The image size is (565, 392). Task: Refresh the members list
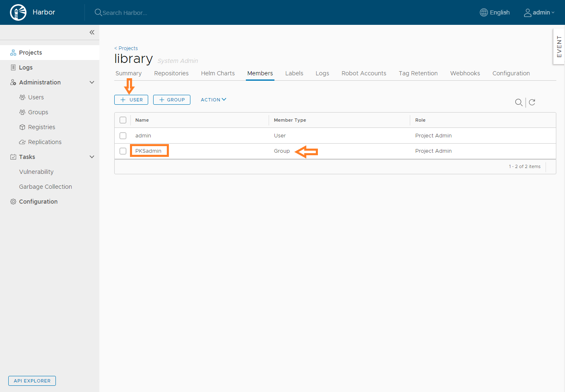pyautogui.click(x=532, y=102)
